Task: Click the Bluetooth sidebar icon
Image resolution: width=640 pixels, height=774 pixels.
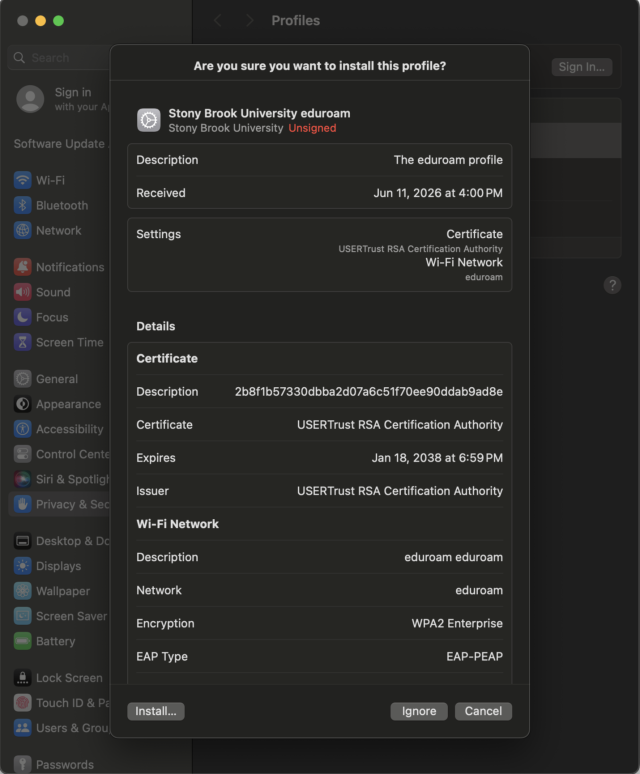Action: 22,205
